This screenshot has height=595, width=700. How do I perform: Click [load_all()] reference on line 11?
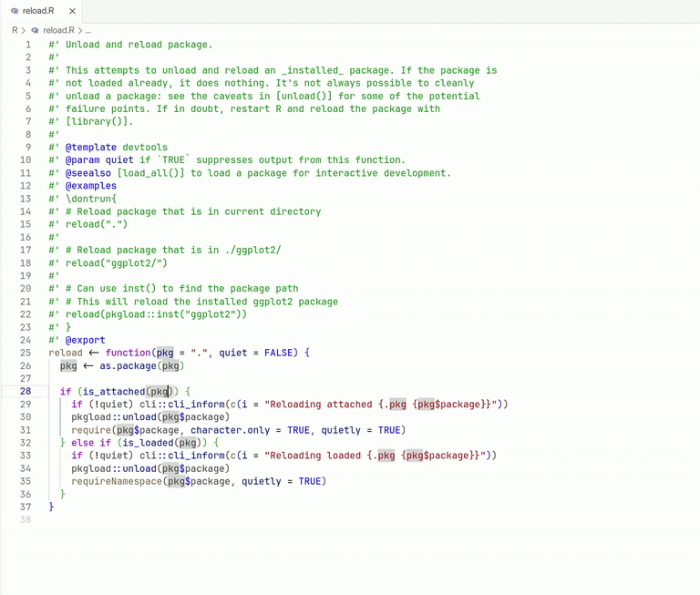click(150, 173)
